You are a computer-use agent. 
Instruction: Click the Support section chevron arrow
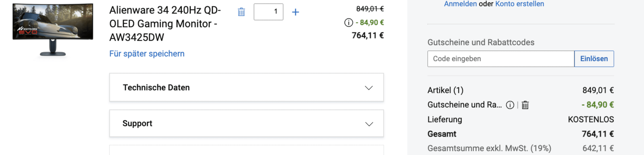pyautogui.click(x=369, y=124)
